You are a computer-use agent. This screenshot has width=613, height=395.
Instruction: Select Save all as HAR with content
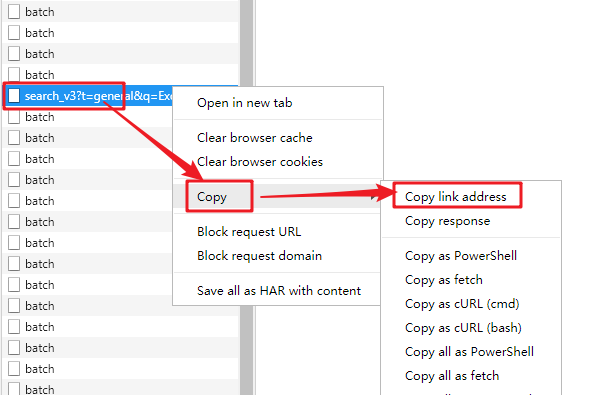[x=279, y=291]
